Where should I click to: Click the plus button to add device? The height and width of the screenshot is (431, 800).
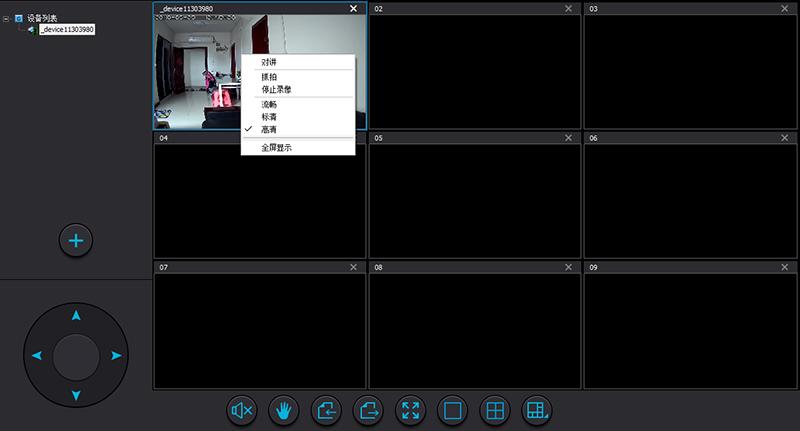76,240
